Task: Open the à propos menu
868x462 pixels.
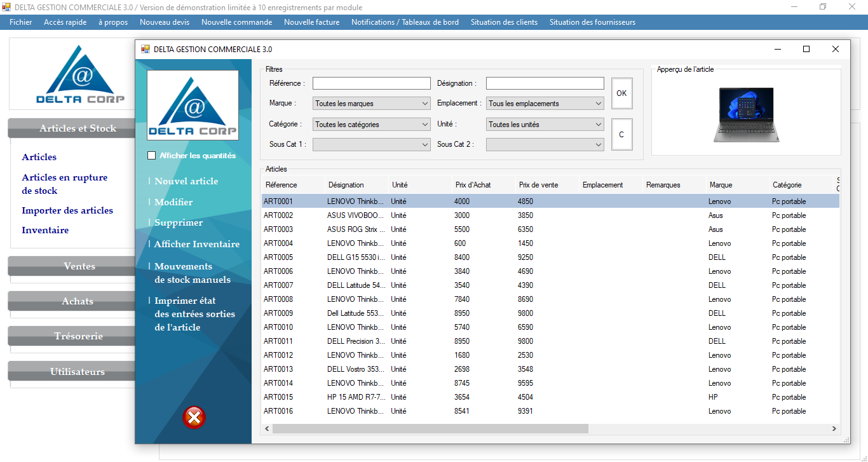Action: pos(113,22)
